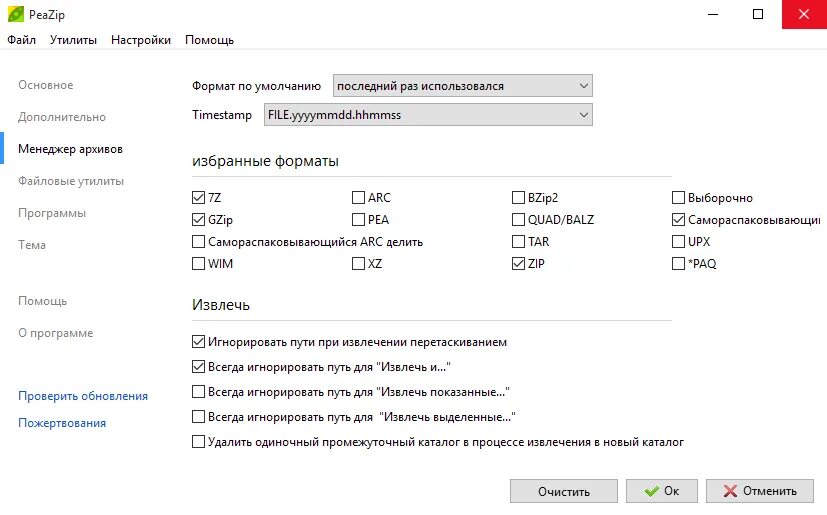Enable the *PAQ format checkbox

678,263
